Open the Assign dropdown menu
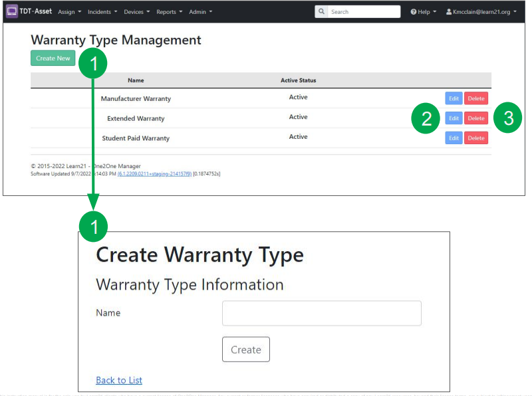Viewport: 532px width, 396px height. click(70, 12)
